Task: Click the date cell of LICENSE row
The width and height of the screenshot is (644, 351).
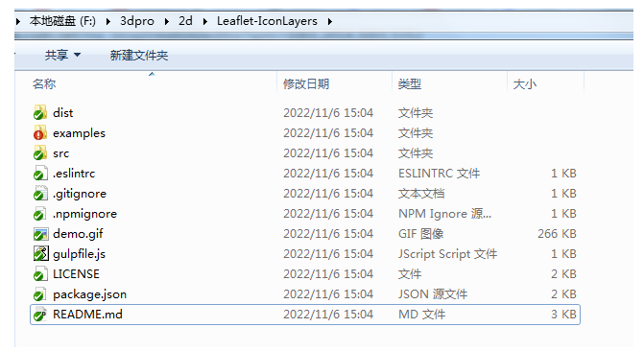Action: 328,274
